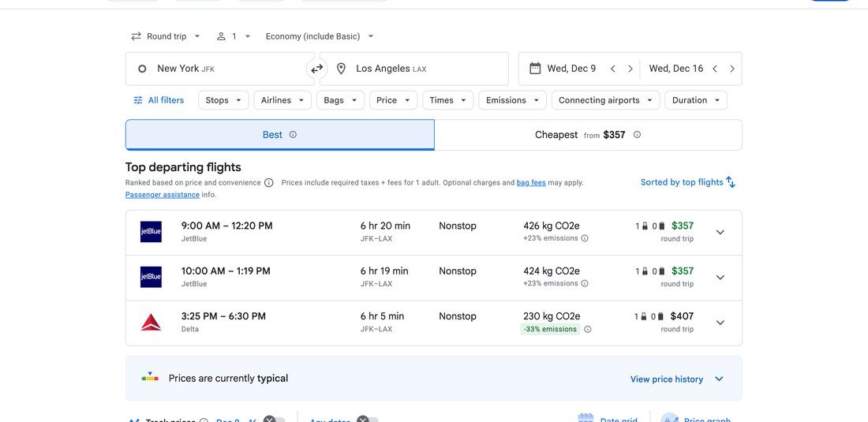Click the origin circle icon beside New York
This screenshot has height=422, width=868.
142,69
